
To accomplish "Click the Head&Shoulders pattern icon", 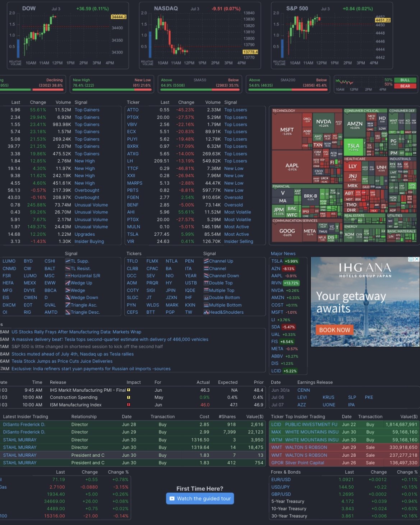I will [206, 312].
